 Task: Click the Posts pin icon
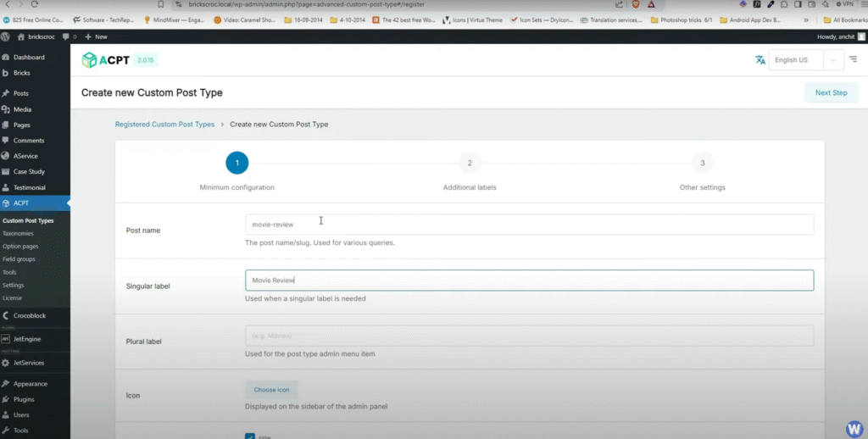click(x=6, y=93)
